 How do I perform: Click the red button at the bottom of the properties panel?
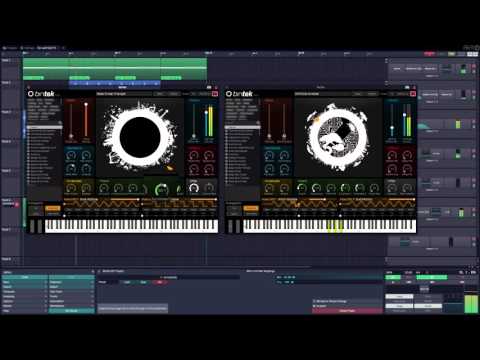(347, 311)
